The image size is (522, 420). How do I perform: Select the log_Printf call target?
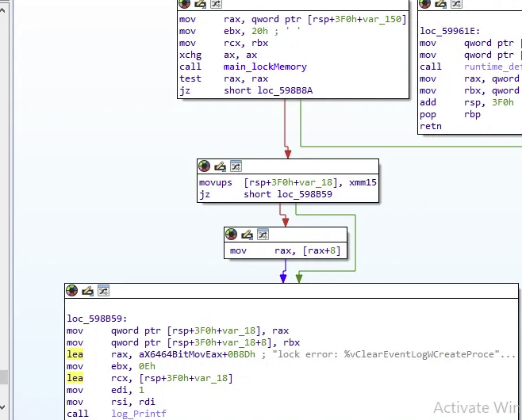point(139,414)
